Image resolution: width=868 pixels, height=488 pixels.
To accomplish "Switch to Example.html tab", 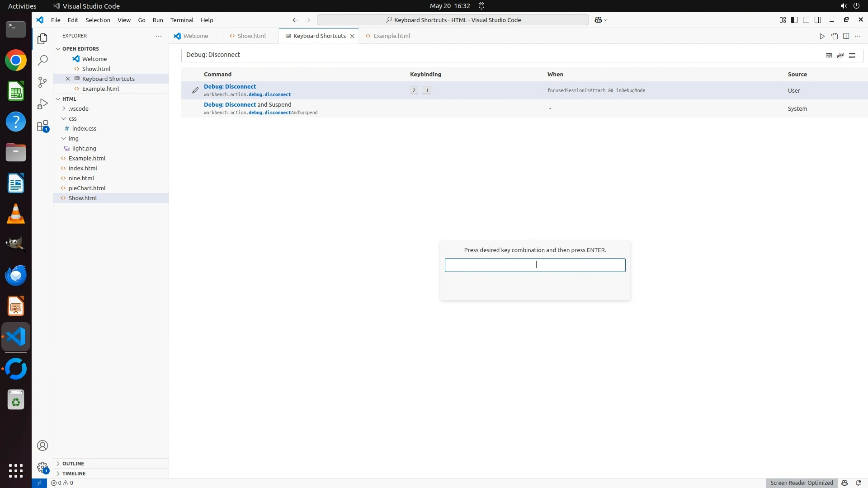I will (392, 36).
